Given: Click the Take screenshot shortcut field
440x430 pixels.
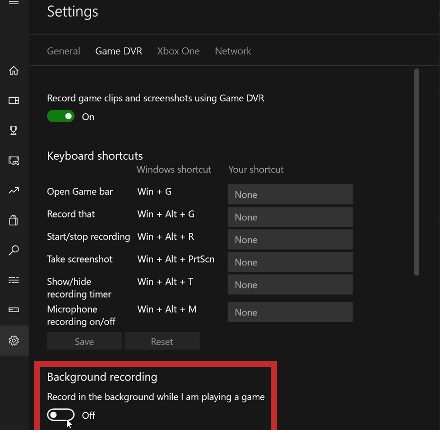Looking at the screenshot, I should pos(290,262).
